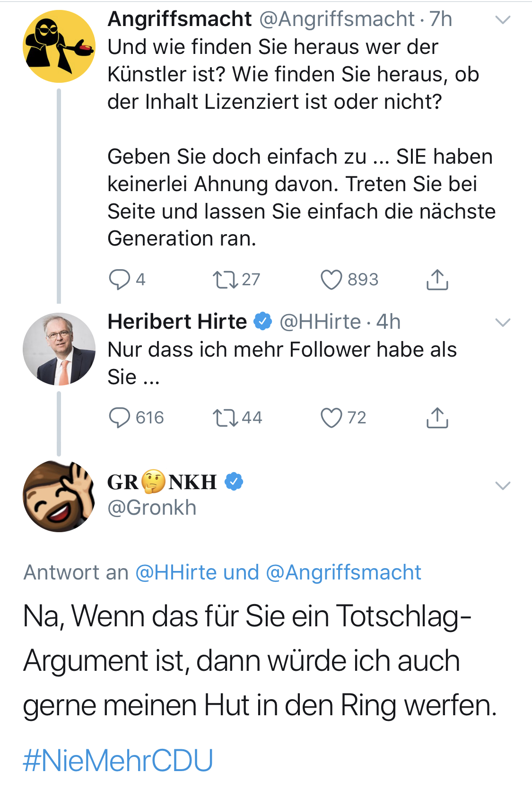The width and height of the screenshot is (532, 790).
Task: Reply to the Angriffsmacht tweet
Action: [x=119, y=279]
